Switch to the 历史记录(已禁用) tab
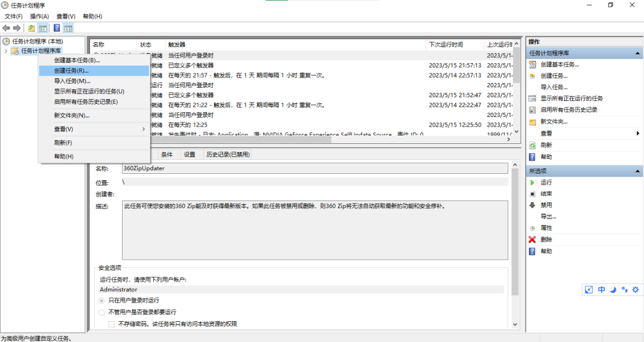Viewport: 644px width, 342px height. coord(227,155)
